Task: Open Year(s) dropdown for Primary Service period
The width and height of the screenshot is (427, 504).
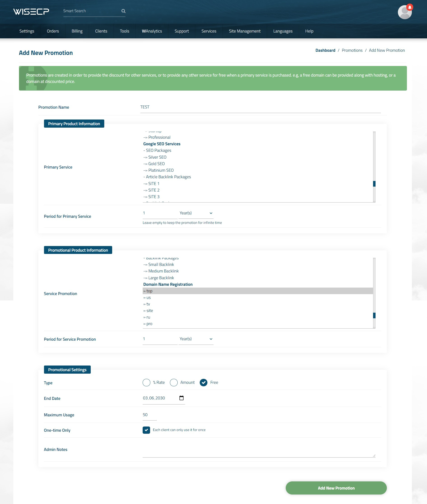Action: pyautogui.click(x=196, y=213)
